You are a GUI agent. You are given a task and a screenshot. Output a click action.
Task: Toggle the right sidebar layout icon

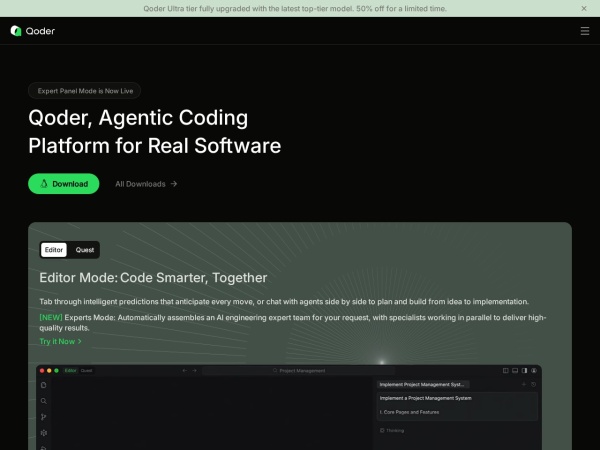[524, 370]
